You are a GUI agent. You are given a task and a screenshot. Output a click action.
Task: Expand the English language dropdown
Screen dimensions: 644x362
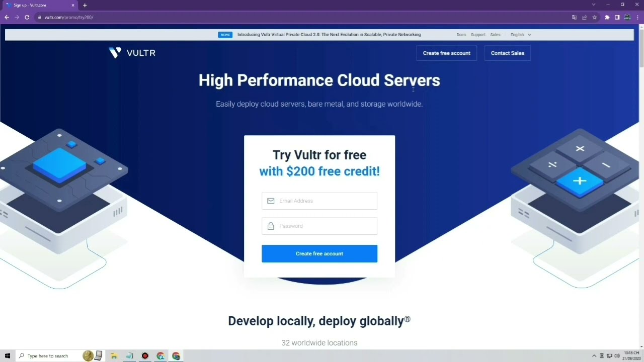(x=521, y=35)
